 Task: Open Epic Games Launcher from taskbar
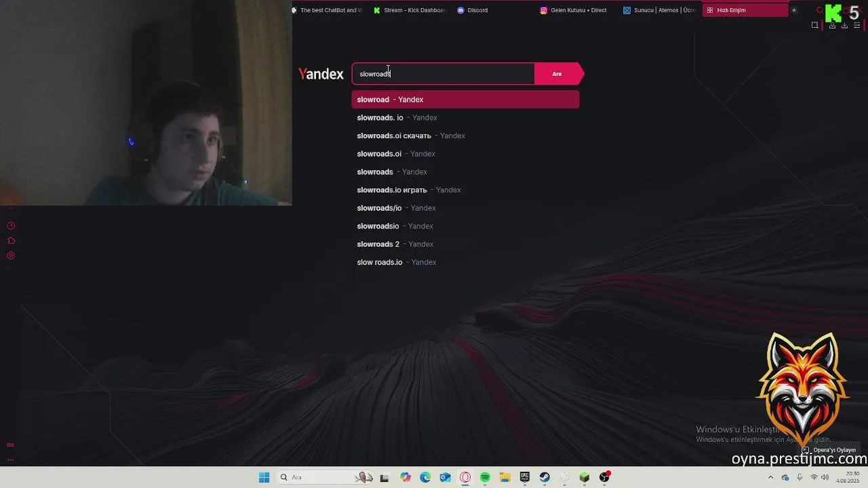click(525, 477)
